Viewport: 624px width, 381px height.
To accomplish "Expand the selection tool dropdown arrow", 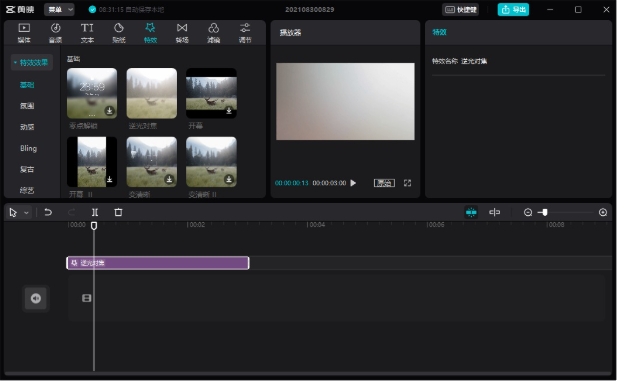I will click(x=26, y=213).
